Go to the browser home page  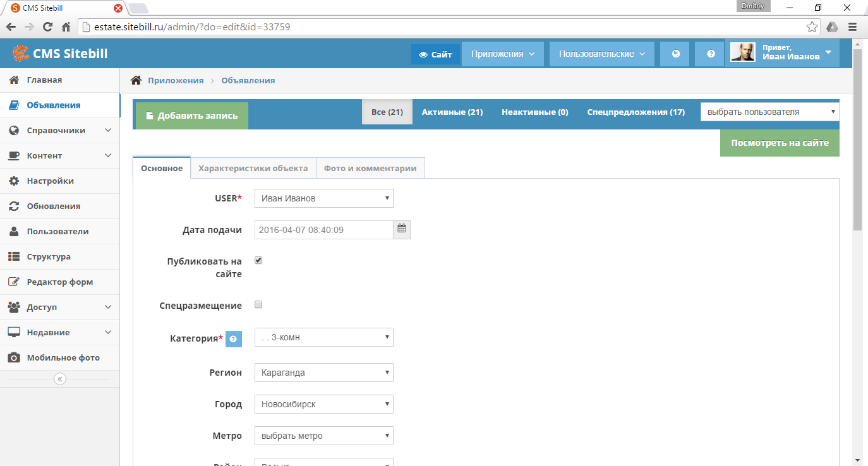66,27
